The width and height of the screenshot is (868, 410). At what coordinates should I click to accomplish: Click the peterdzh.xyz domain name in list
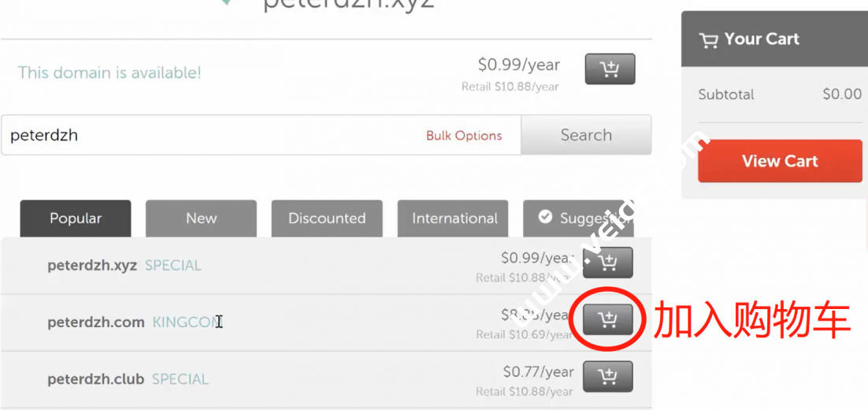click(x=92, y=266)
